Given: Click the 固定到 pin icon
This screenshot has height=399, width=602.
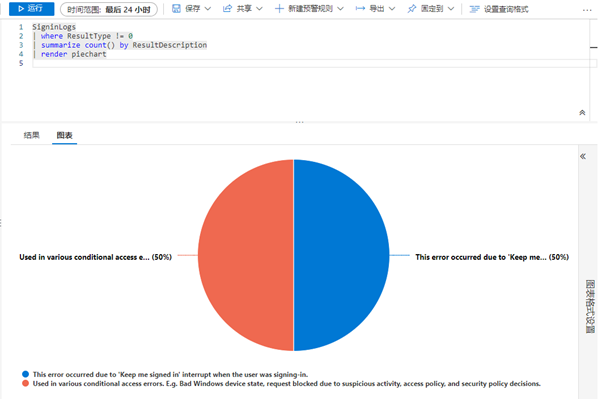Looking at the screenshot, I should (412, 8).
